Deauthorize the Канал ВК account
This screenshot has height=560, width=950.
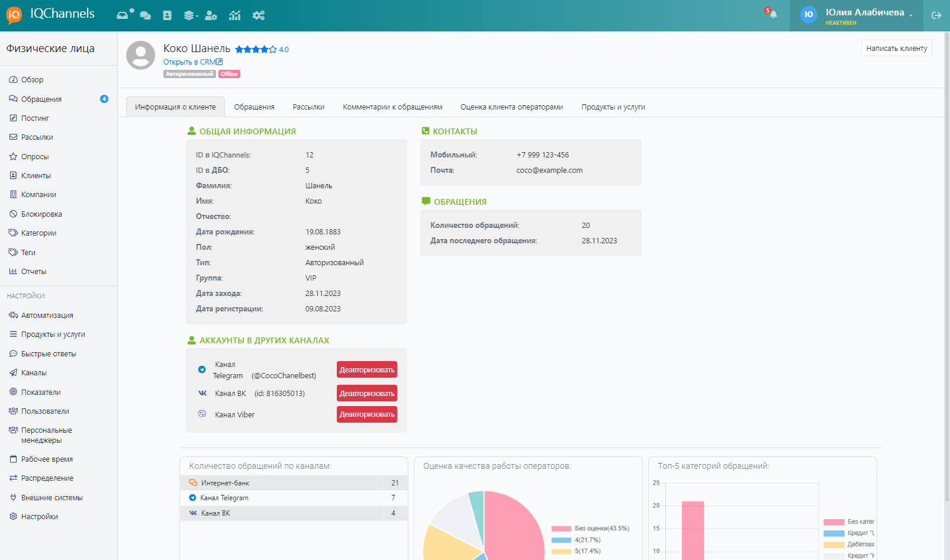[367, 393]
